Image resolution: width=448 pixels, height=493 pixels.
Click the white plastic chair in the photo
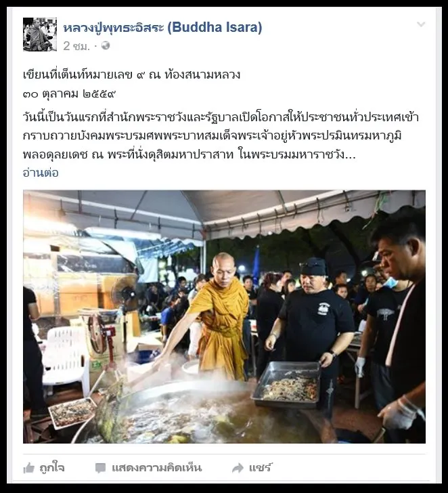point(66,358)
